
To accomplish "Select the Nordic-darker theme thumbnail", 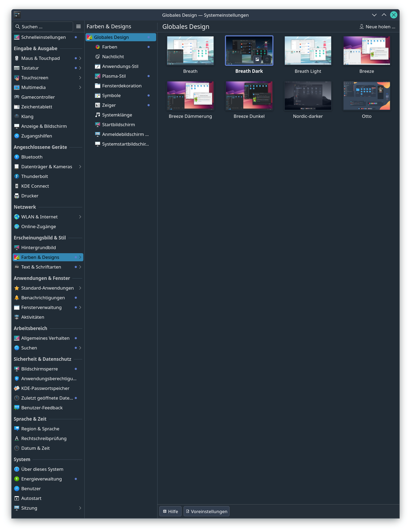I will (308, 96).
